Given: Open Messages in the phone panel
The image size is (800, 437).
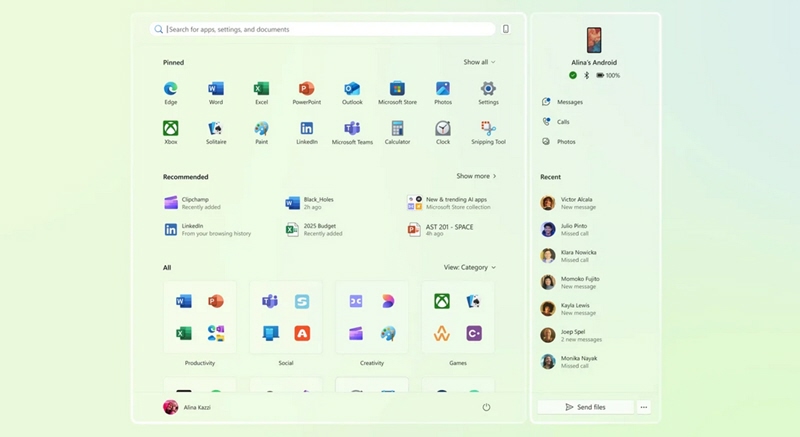Looking at the screenshot, I should click(562, 102).
